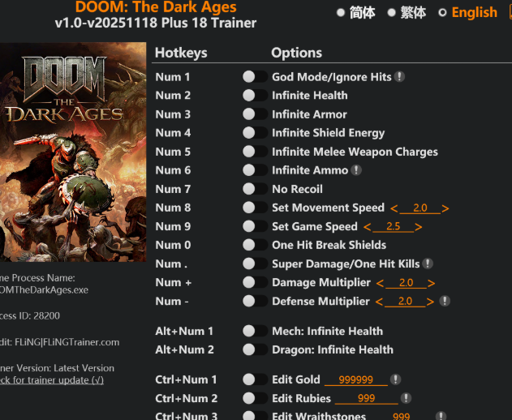Click the info icon beside Edit Wraithstones
The image size is (512, 420).
click(441, 416)
